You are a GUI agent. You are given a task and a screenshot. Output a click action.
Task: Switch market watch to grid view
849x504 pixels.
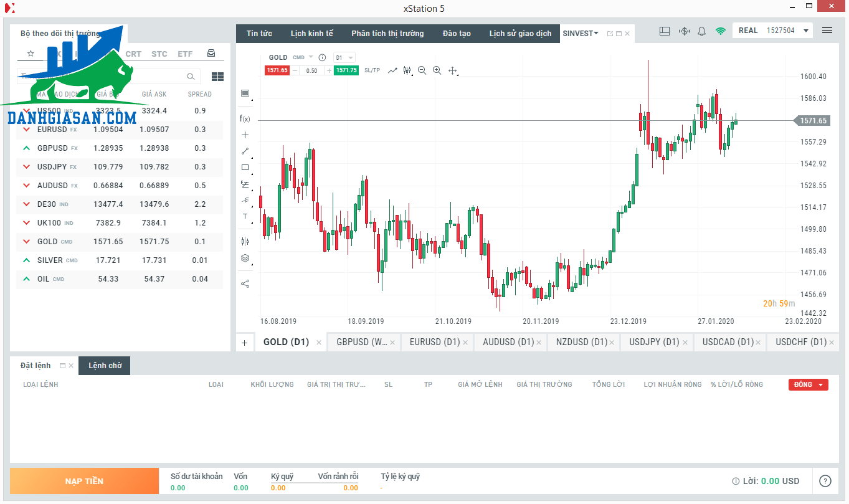pos(217,77)
